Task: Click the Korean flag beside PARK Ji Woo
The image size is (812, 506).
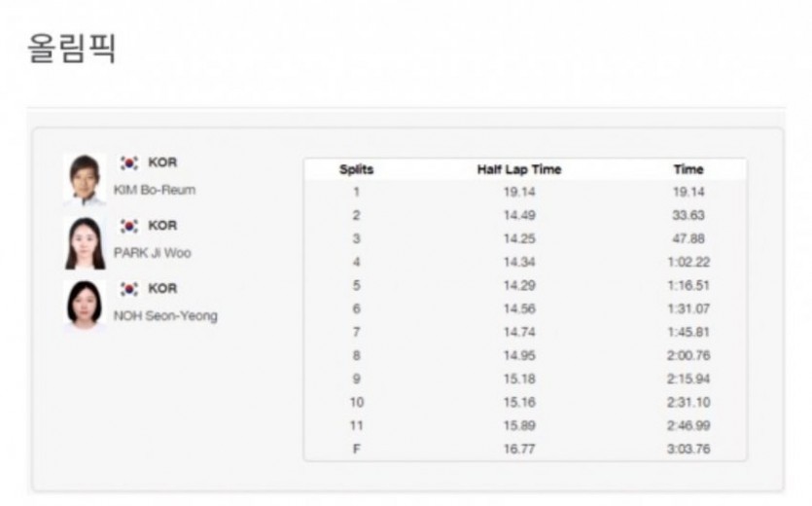Action: coord(129,226)
